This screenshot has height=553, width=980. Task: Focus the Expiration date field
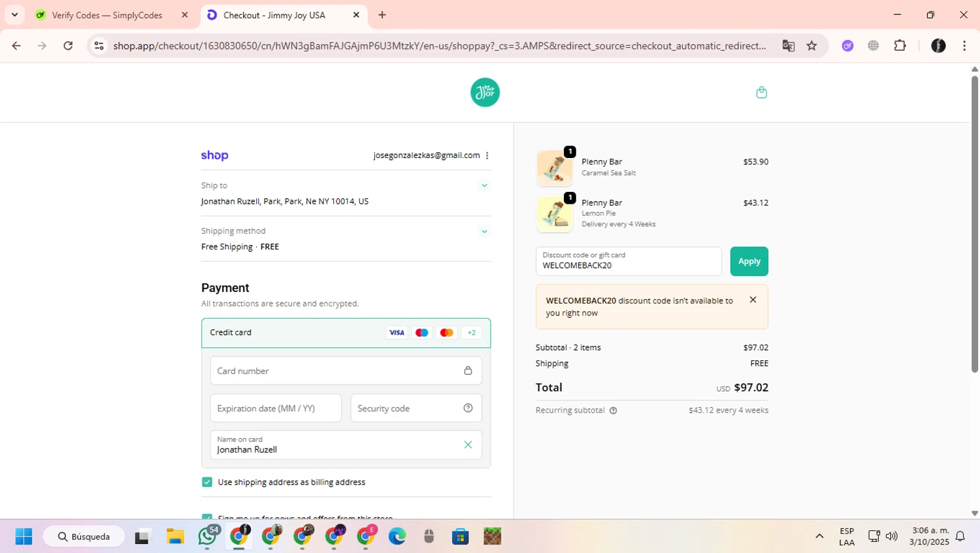(x=276, y=408)
